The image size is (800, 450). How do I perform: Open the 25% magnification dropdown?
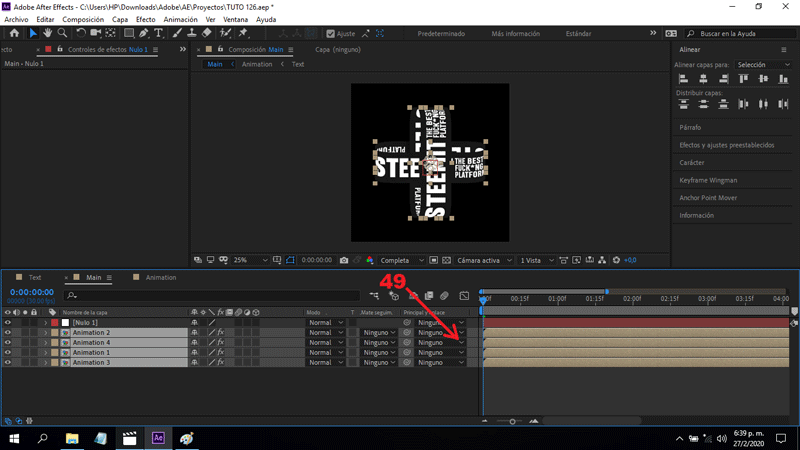pyautogui.click(x=250, y=260)
